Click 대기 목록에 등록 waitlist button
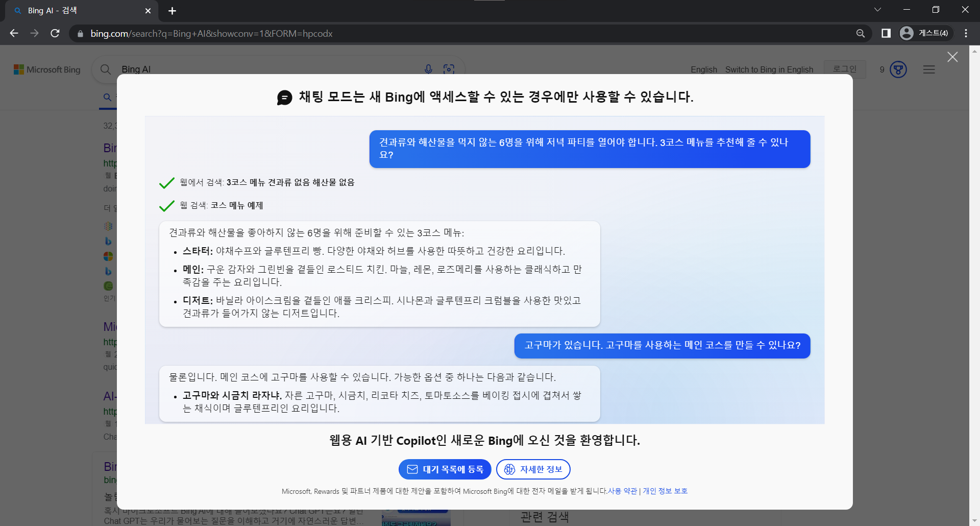980x526 pixels. [x=445, y=469]
